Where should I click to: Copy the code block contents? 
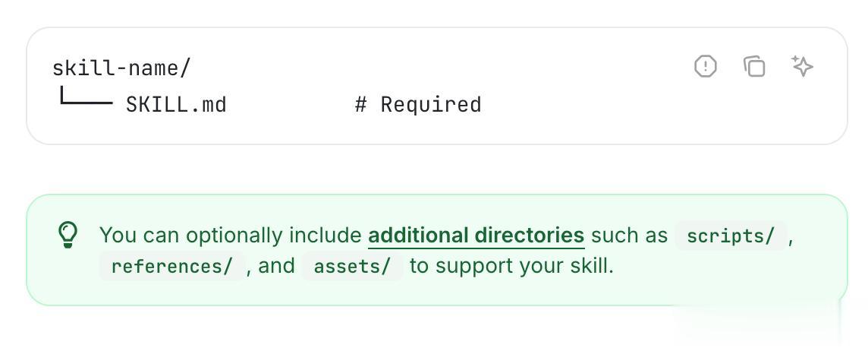pos(754,67)
